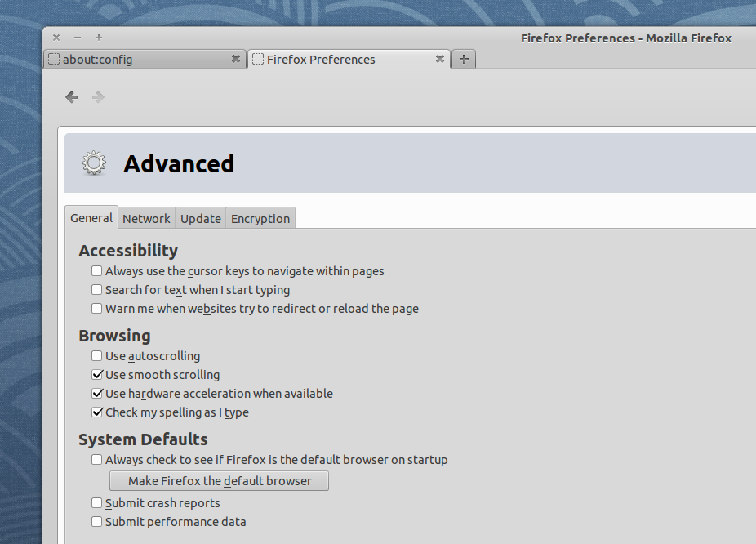Close the Firefox Preferences tab
This screenshot has width=756, height=544.
(x=440, y=59)
